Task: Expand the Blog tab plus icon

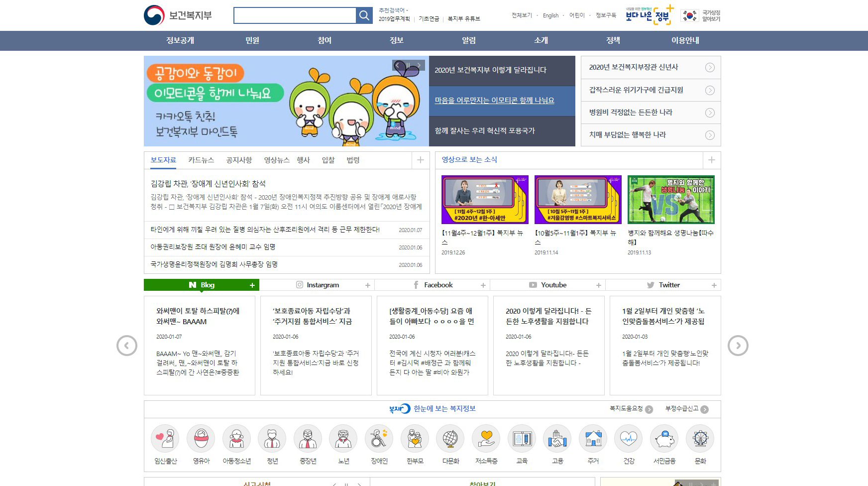Action: [x=252, y=285]
